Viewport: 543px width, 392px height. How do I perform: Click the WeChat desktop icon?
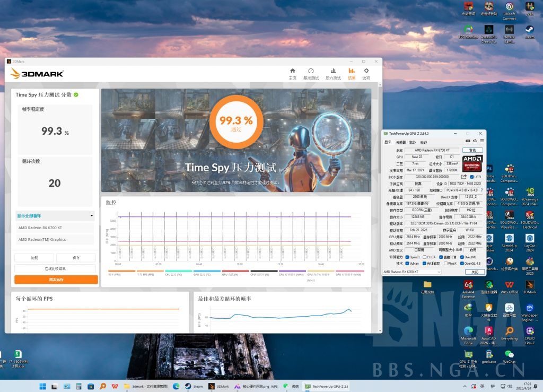coord(509,356)
